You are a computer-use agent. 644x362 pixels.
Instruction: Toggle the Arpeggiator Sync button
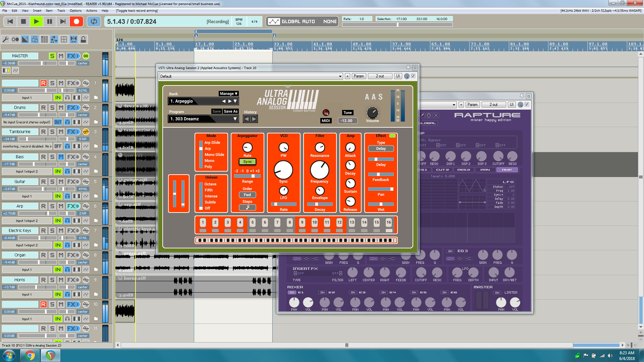(247, 162)
